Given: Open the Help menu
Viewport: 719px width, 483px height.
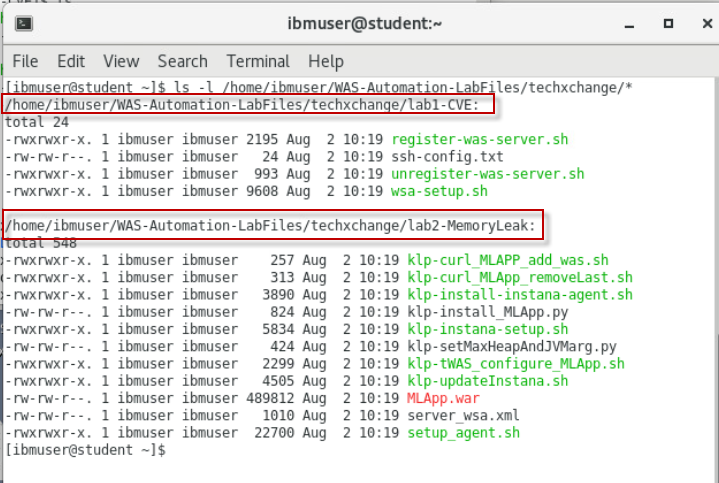Looking at the screenshot, I should point(325,61).
